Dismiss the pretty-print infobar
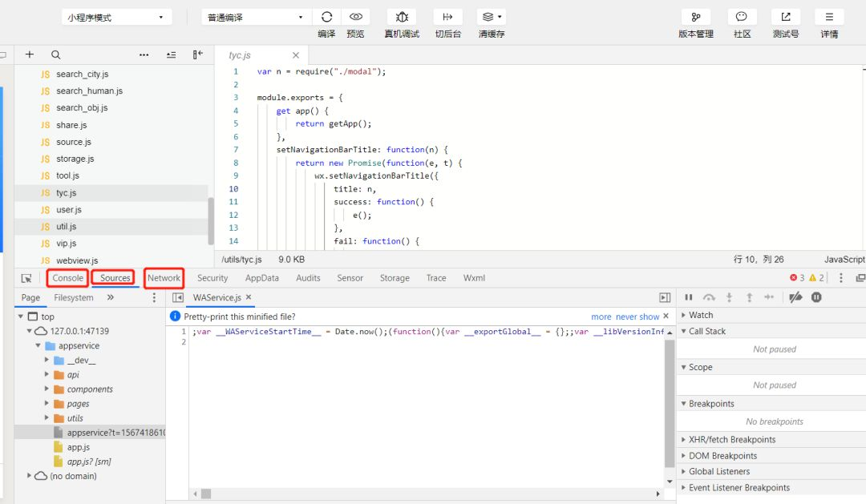This screenshot has width=866, height=504. 666,316
